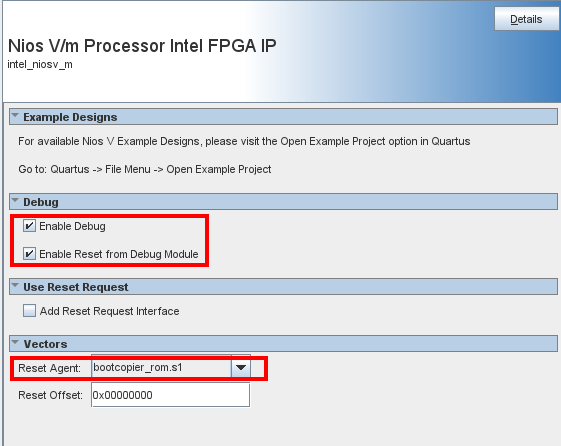Screen dimensions: 561x446
Task: Select the Reset Agent label text
Action: coord(49,368)
